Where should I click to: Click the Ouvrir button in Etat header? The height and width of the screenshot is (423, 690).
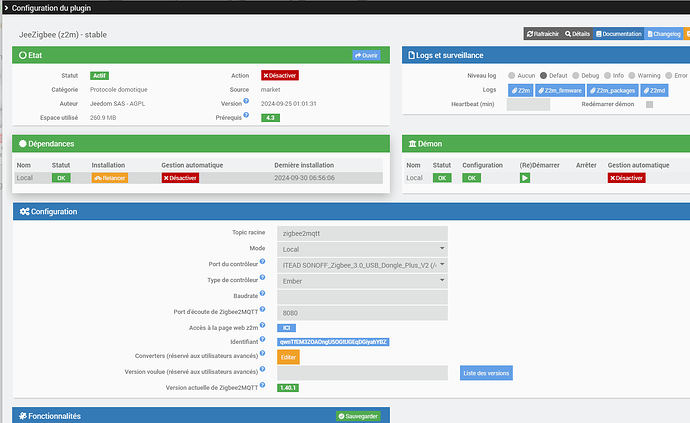[x=366, y=55]
